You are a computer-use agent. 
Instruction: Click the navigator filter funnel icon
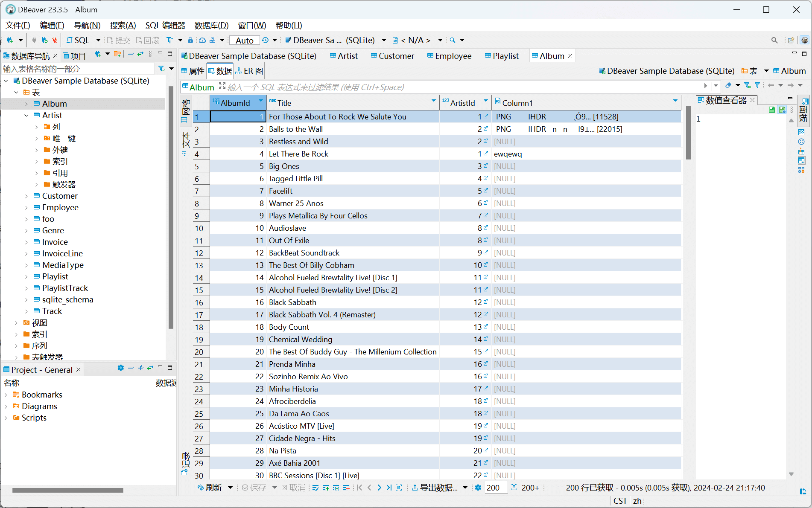[161, 69]
